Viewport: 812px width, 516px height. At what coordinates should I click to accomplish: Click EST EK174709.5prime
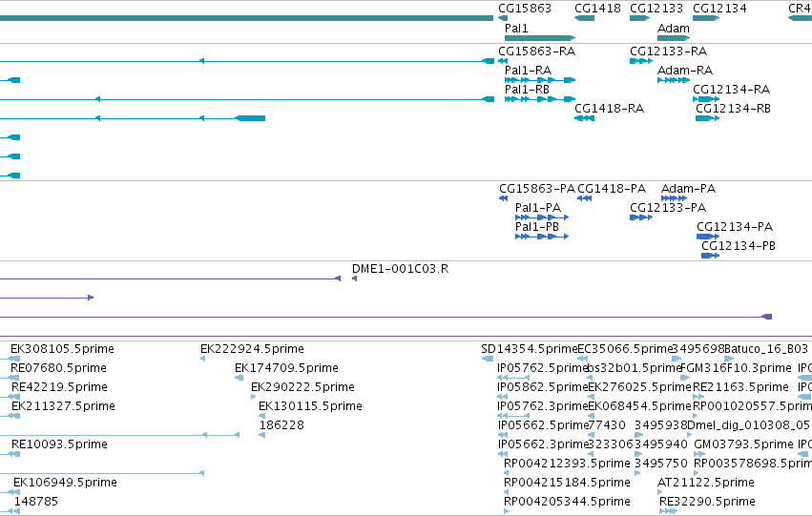click(286, 368)
